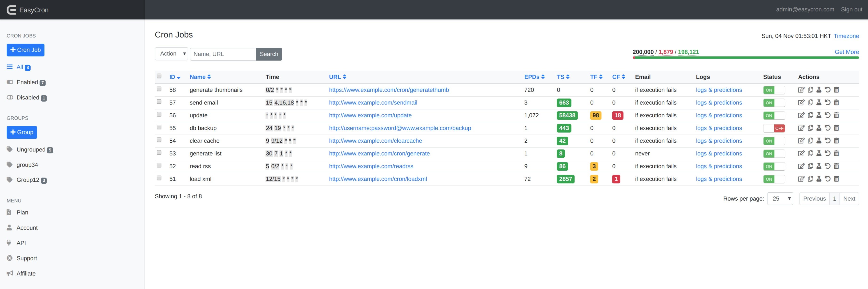Viewport: 868px width, 289px height.
Task: Tick the checkbox for db backup row
Action: click(159, 127)
